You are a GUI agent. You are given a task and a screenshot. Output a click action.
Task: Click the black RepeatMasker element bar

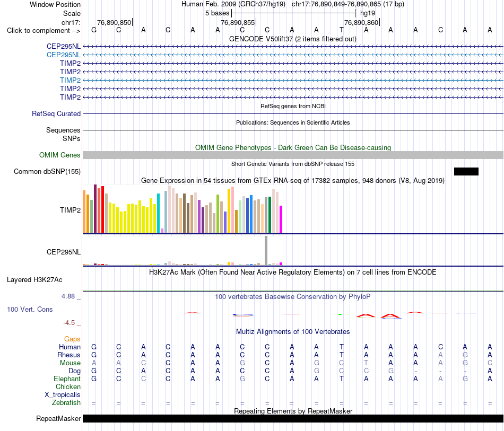(293, 418)
